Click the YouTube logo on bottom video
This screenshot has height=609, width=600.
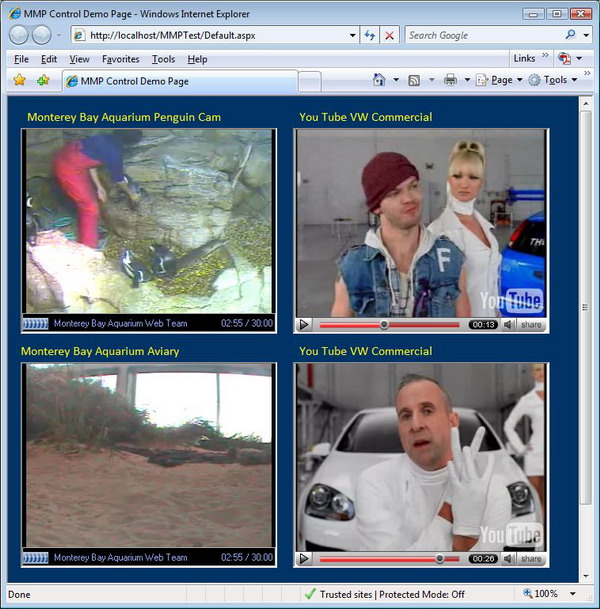click(x=511, y=534)
